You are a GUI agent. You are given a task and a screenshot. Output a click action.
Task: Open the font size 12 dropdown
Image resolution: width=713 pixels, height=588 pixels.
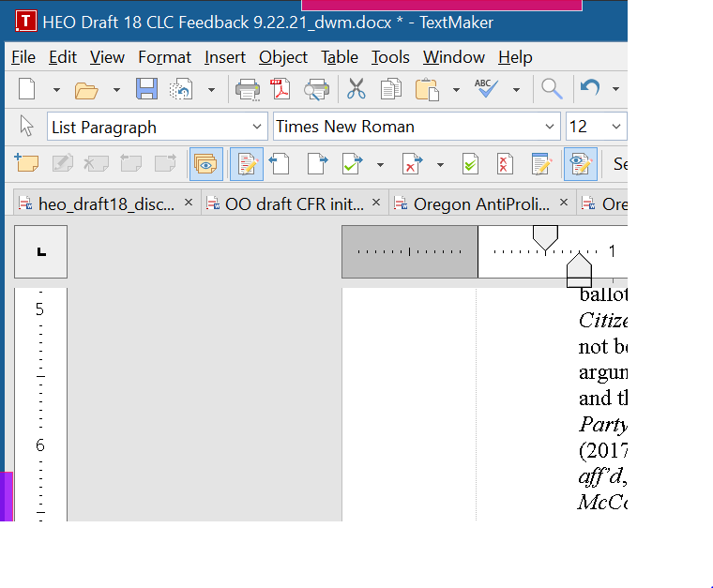[615, 127]
